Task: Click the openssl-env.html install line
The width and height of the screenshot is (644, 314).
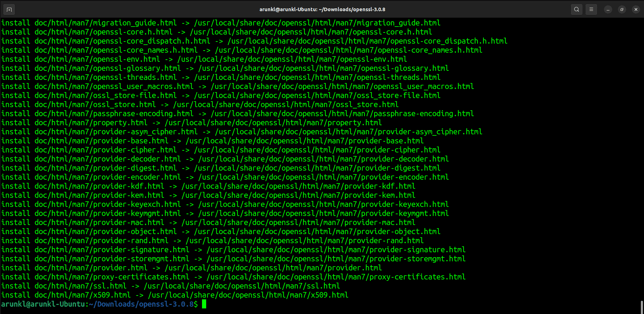Action: [204, 59]
